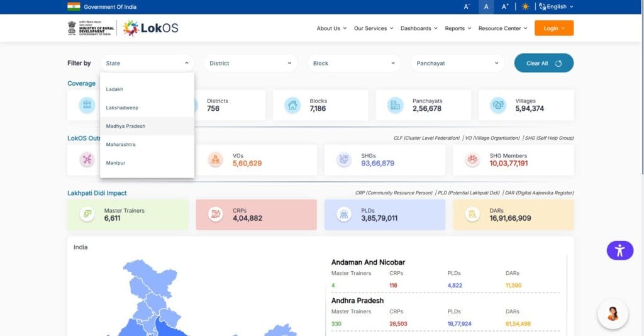Click the Ministry of Rural Development emblem
Screen dimensions: 644x336
point(91,28)
